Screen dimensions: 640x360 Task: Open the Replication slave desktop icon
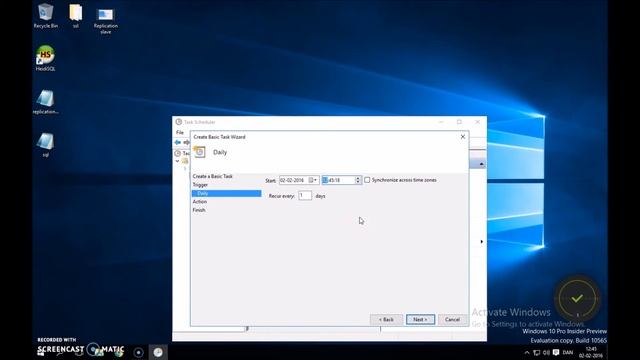tap(106, 20)
